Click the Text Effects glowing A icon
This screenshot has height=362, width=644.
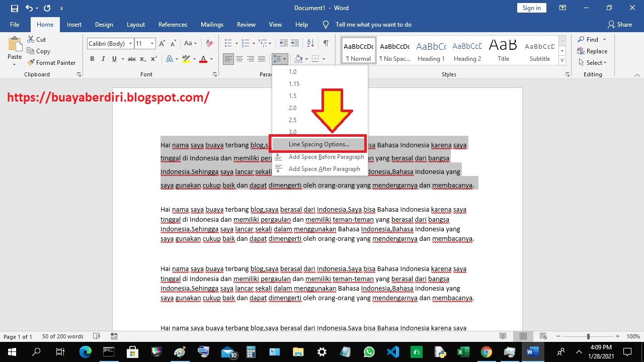(x=170, y=59)
